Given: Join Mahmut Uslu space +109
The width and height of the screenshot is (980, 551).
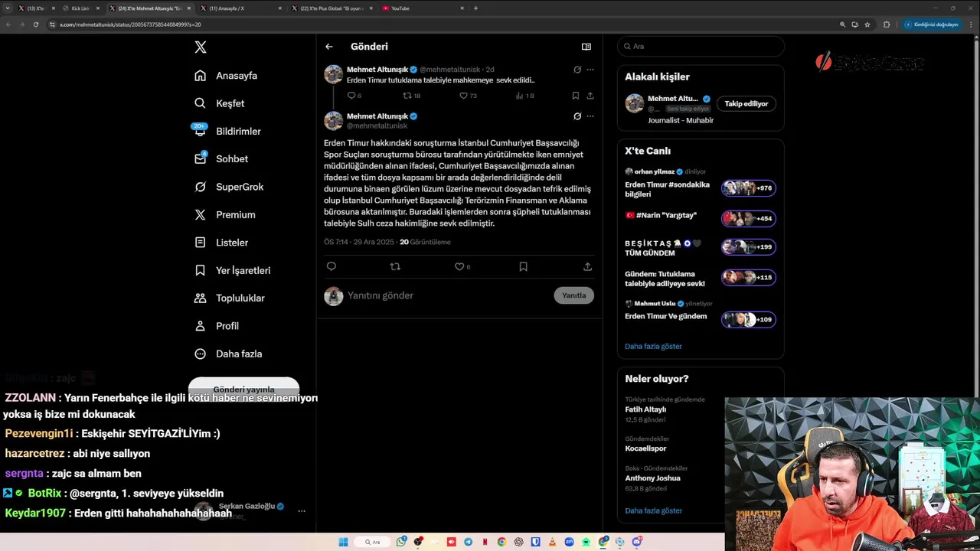Looking at the screenshot, I should (748, 320).
